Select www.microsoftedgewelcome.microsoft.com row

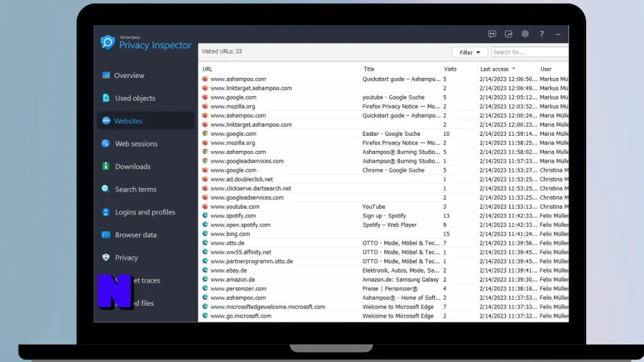click(x=384, y=307)
